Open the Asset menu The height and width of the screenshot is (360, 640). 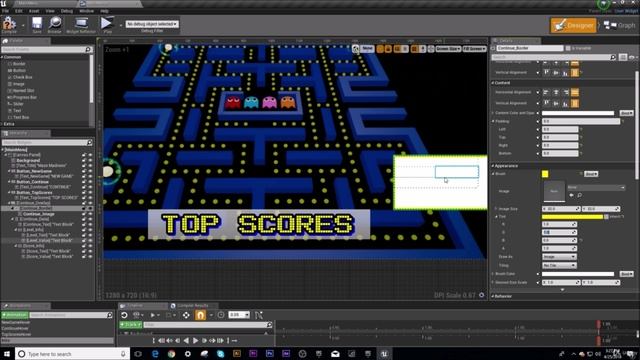tap(34, 11)
